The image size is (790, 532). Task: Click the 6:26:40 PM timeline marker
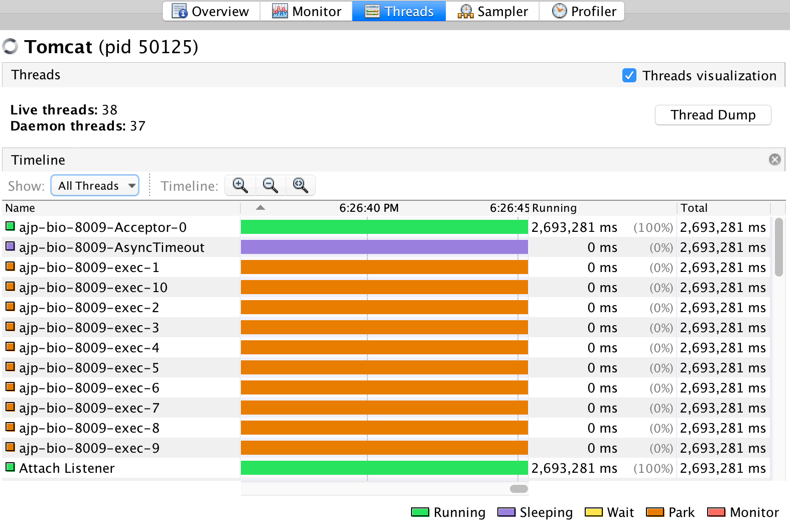tap(369, 208)
